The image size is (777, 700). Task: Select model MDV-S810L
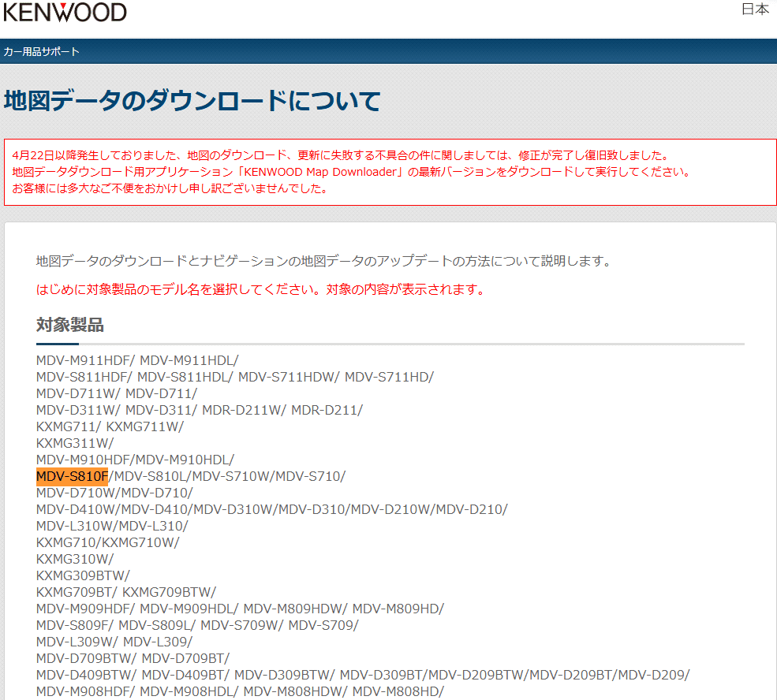point(150,476)
